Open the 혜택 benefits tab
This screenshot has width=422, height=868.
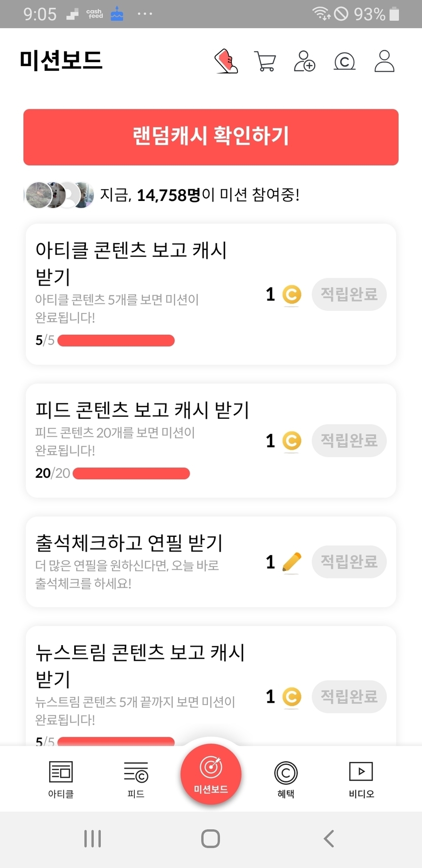(x=286, y=779)
